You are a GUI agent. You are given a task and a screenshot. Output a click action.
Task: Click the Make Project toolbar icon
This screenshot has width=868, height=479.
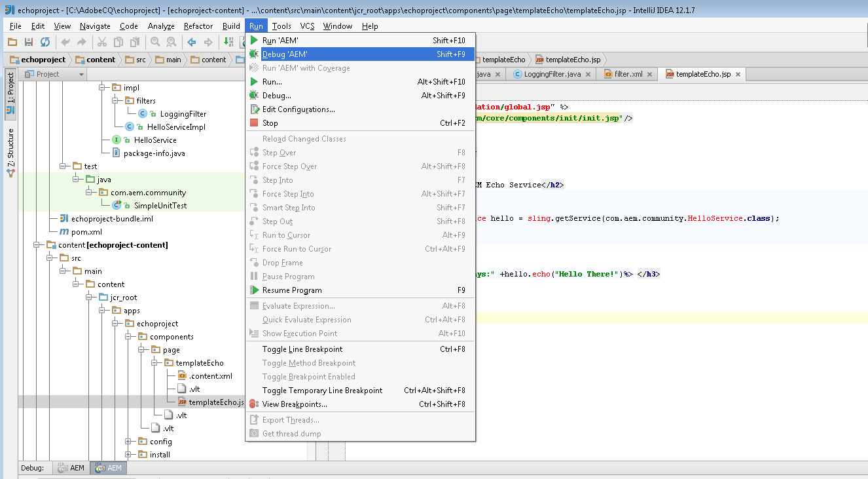point(229,42)
